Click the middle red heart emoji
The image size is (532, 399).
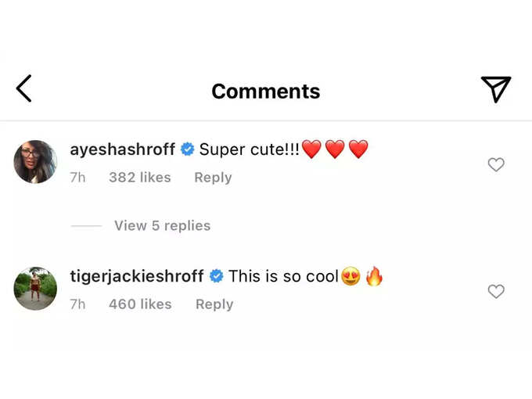coord(335,149)
